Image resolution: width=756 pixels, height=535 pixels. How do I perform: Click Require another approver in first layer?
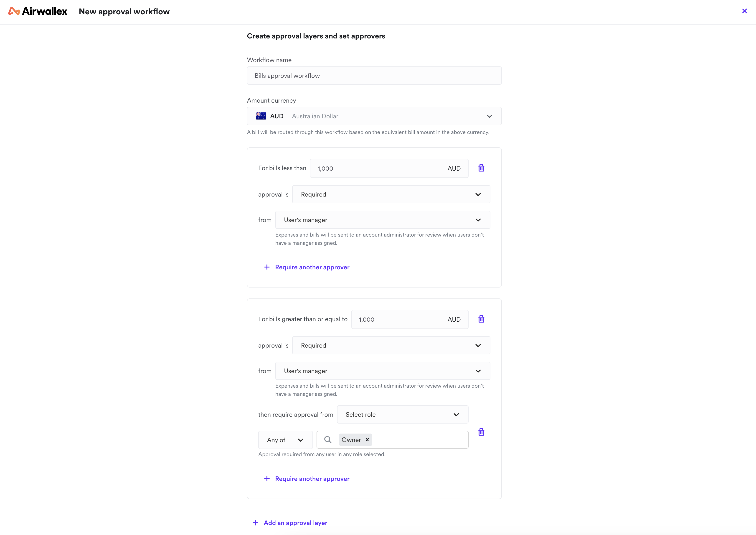tap(307, 267)
